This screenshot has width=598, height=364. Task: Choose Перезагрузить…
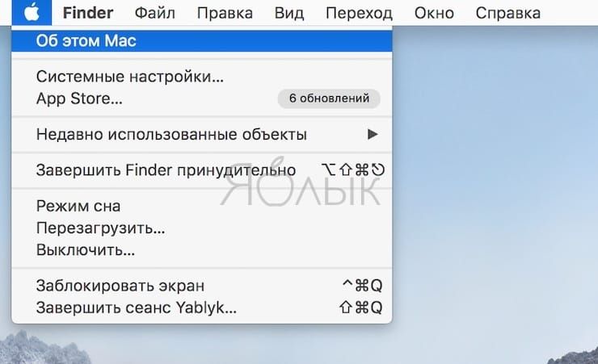point(202,228)
